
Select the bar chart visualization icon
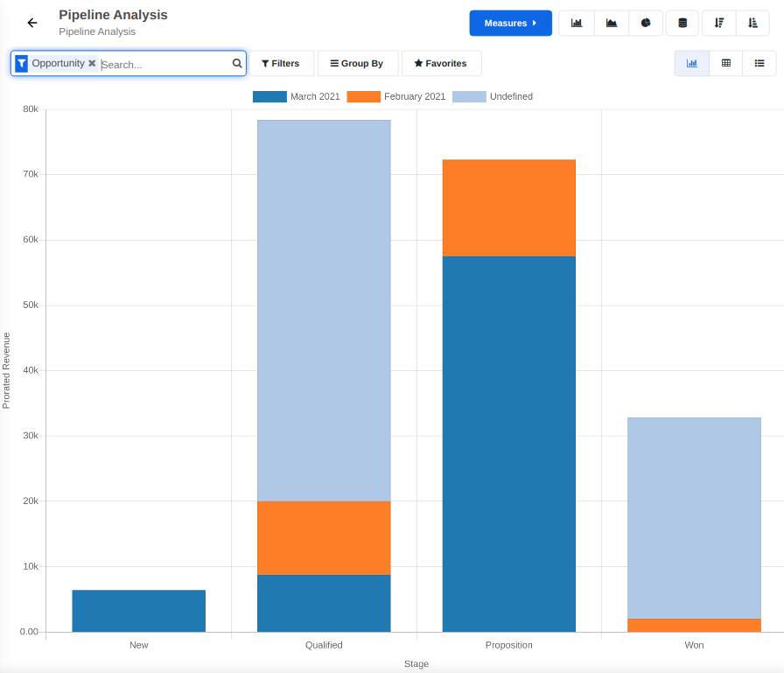point(576,23)
